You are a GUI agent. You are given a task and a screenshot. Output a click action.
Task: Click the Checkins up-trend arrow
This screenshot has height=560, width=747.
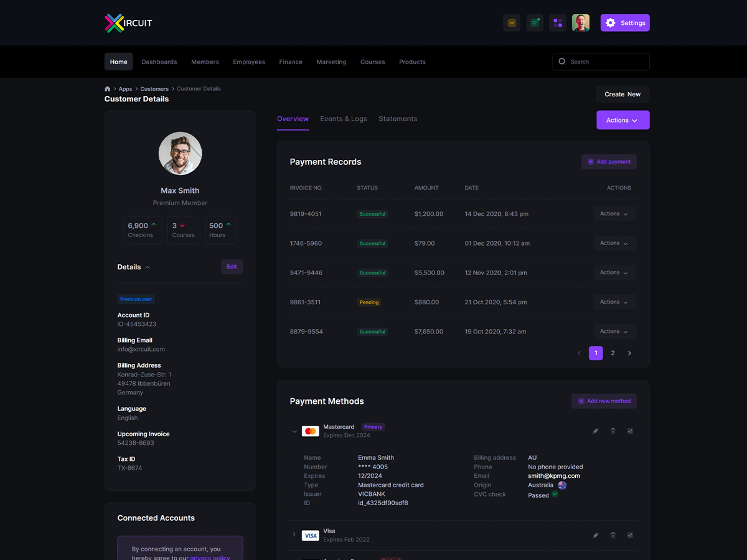154,225
